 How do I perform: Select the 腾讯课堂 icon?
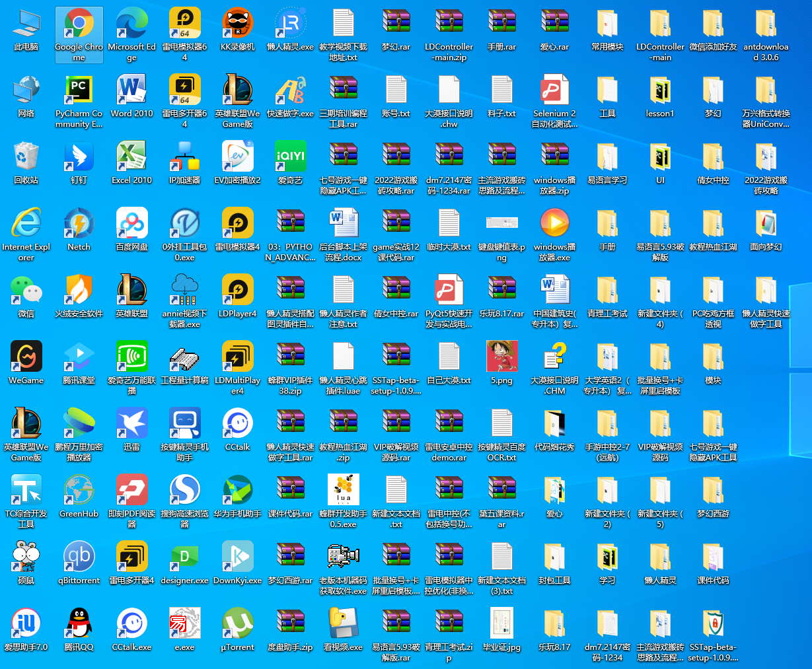[79, 364]
